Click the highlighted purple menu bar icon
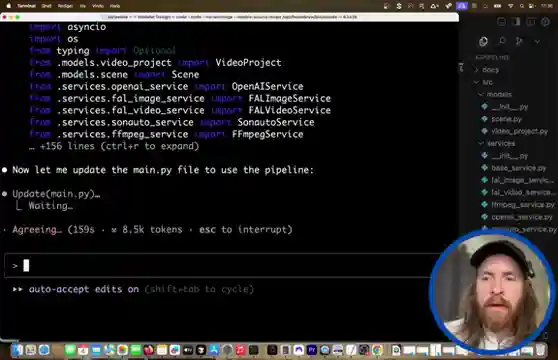 (x=462, y=6)
